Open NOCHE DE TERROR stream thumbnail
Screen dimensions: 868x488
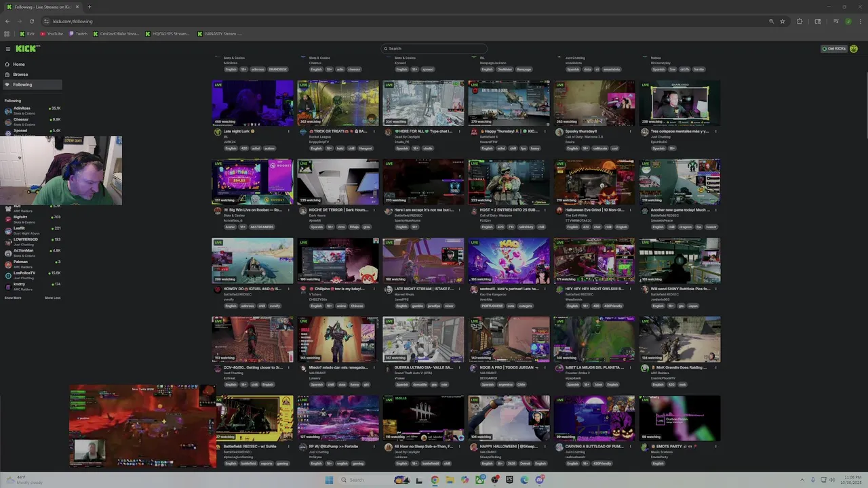coord(338,182)
